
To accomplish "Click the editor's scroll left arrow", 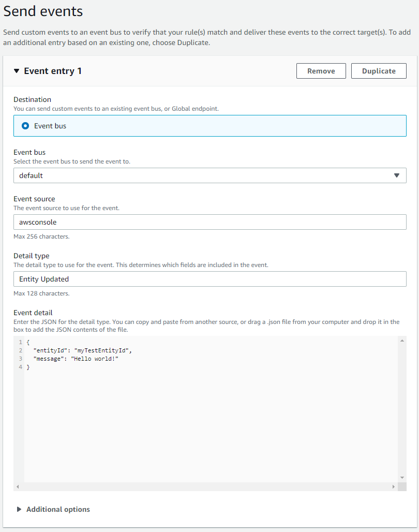I will point(18,487).
